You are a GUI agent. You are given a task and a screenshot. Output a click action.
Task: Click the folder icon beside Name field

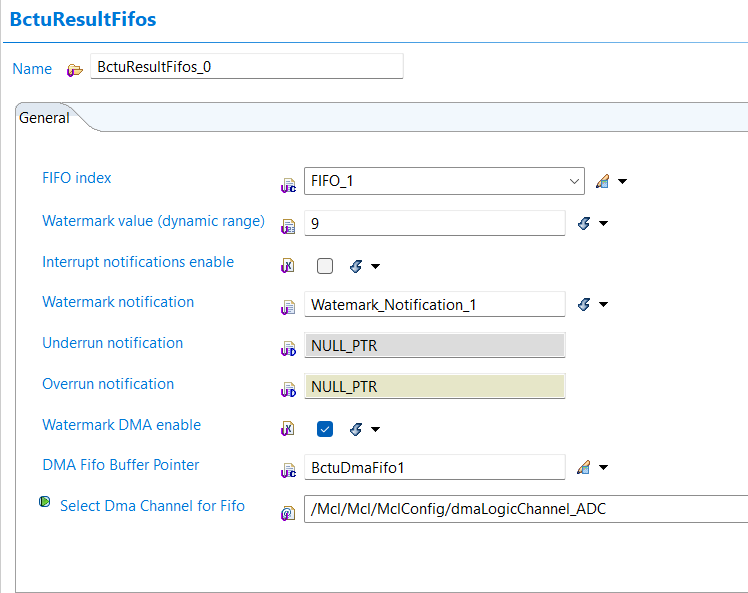pos(75,70)
